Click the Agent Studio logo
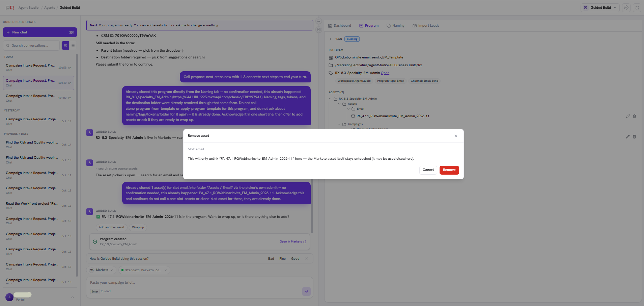The image size is (644, 306). [10, 7]
